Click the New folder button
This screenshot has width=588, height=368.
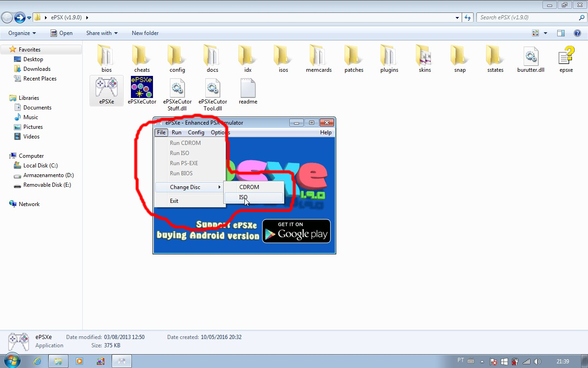coord(145,33)
